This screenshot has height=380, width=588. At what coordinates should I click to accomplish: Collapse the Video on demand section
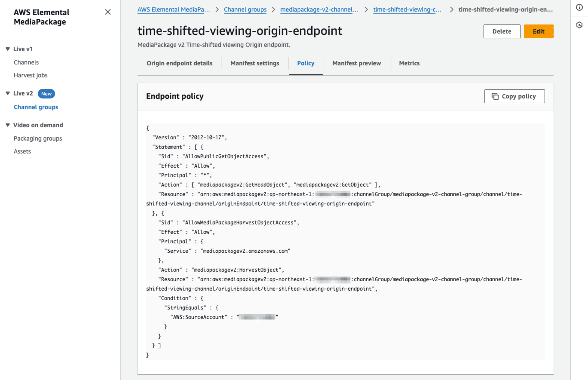click(8, 125)
